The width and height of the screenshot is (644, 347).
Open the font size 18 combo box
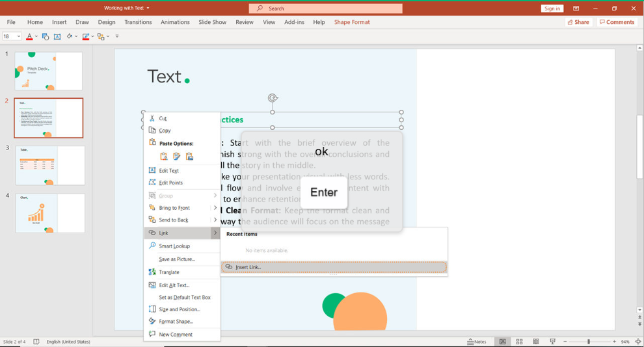(12, 36)
